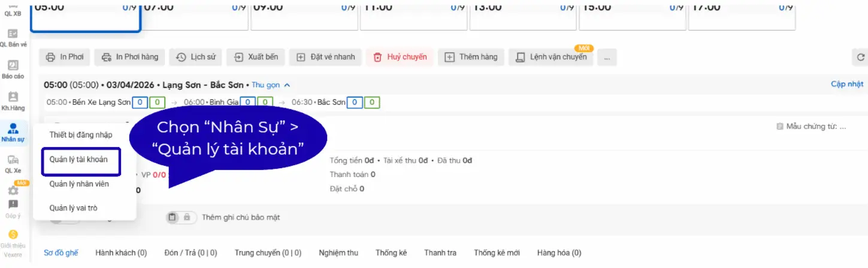Click the QL Xe vehicle icon

13,160
